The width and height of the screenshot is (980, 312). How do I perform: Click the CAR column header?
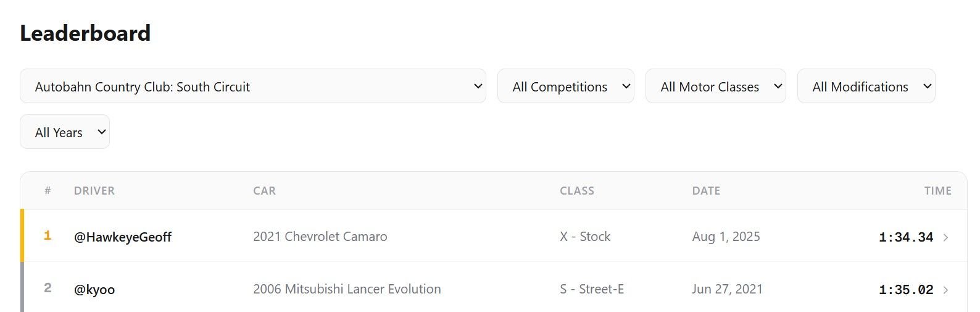pyautogui.click(x=264, y=191)
